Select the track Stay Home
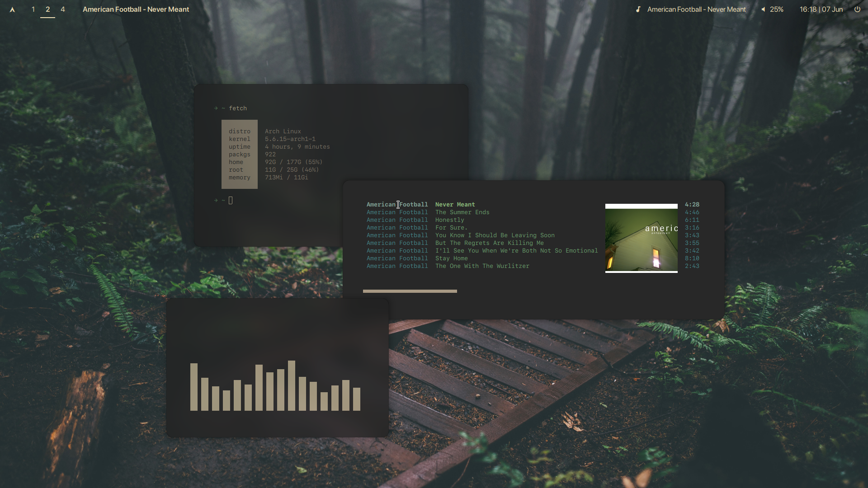The image size is (868, 488). click(451, 258)
